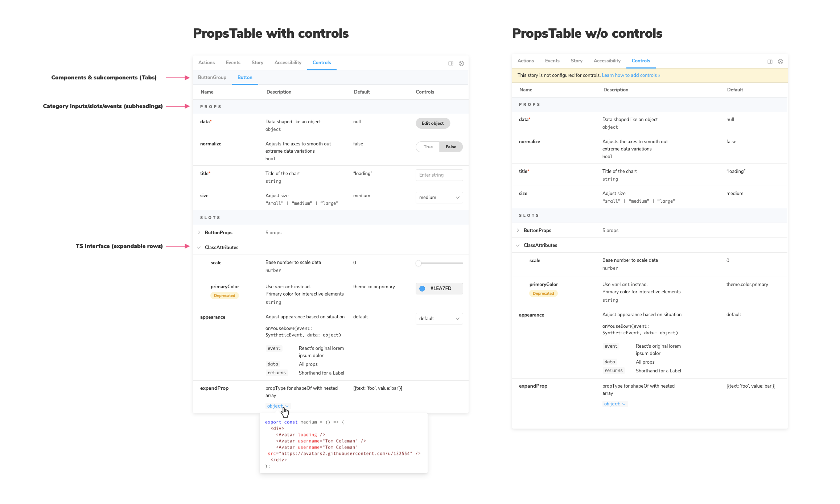Open the size dropdown showing medium
Screen dimensions: 840x504
[439, 197]
